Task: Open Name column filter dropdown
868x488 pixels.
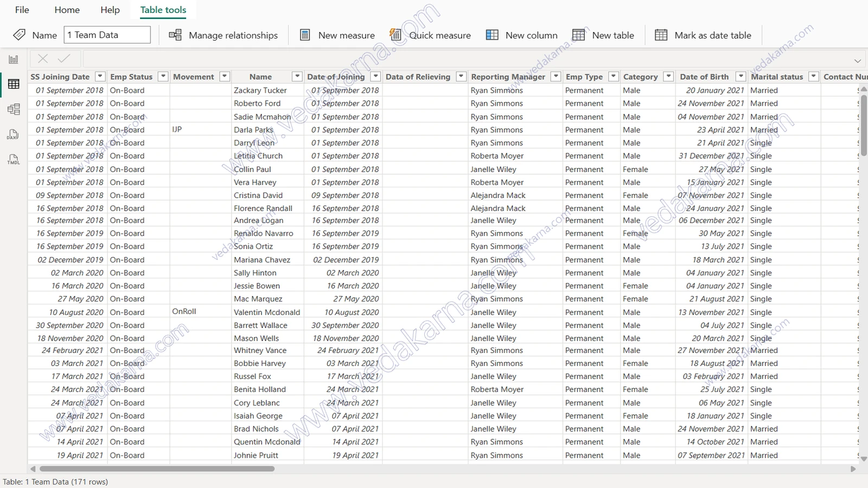Action: tap(297, 76)
